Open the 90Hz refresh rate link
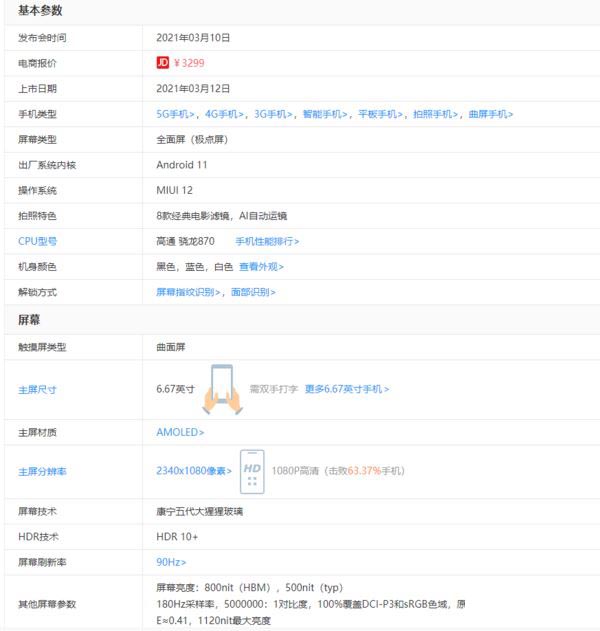Screen dimensions: 600x631 (171, 562)
